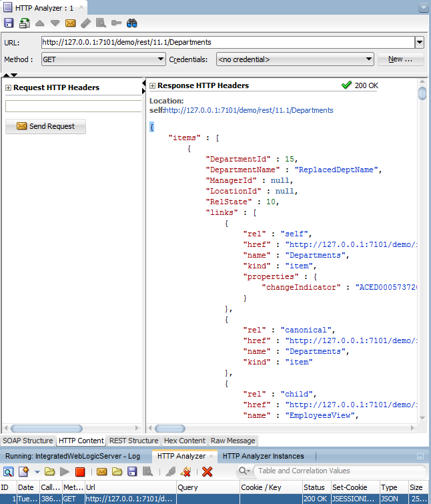Stop the HTTP Analyzer with red square
The image size is (431, 504).
click(x=80, y=471)
